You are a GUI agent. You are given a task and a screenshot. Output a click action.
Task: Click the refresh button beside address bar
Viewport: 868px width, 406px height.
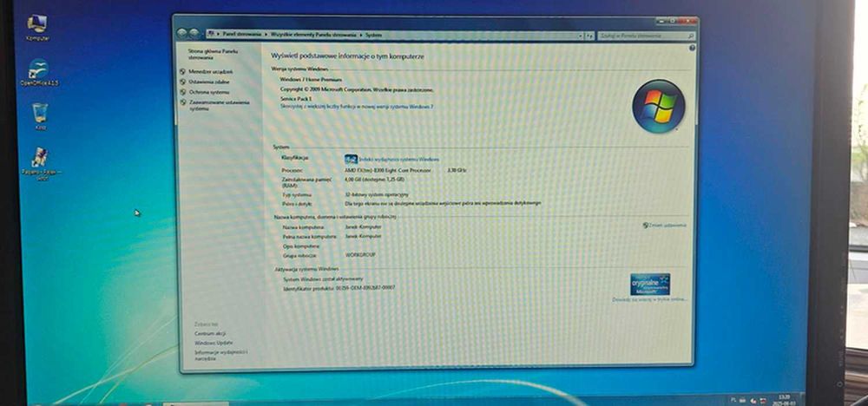590,36
